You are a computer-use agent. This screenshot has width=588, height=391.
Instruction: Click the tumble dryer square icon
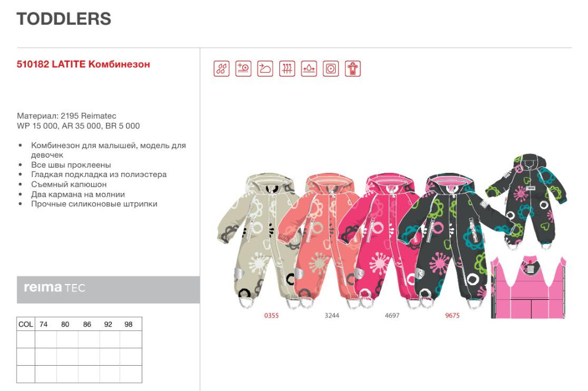point(330,69)
